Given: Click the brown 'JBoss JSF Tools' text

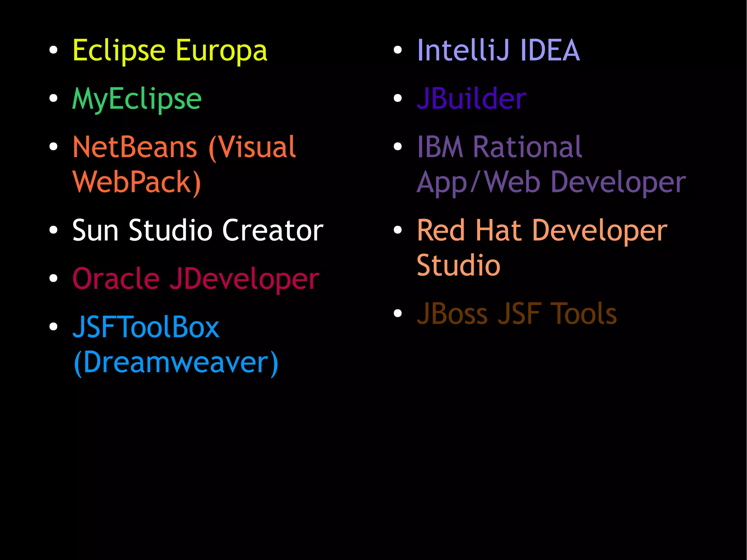Looking at the screenshot, I should [517, 313].
